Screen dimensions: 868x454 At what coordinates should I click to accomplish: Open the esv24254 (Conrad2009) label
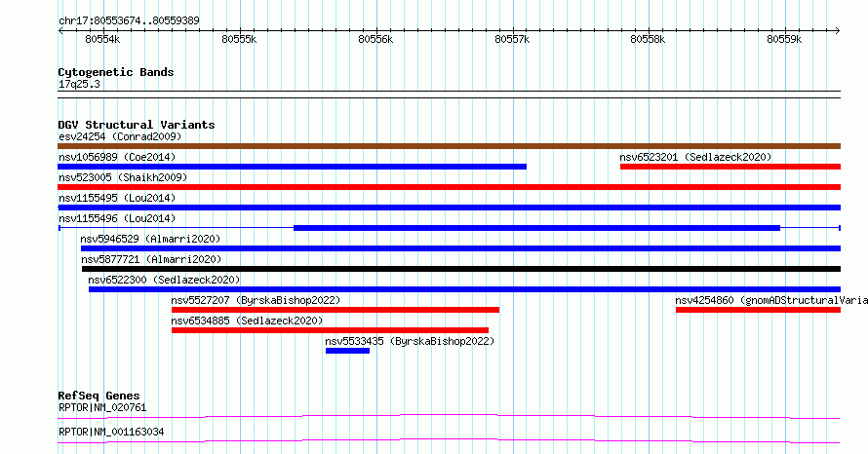120,136
